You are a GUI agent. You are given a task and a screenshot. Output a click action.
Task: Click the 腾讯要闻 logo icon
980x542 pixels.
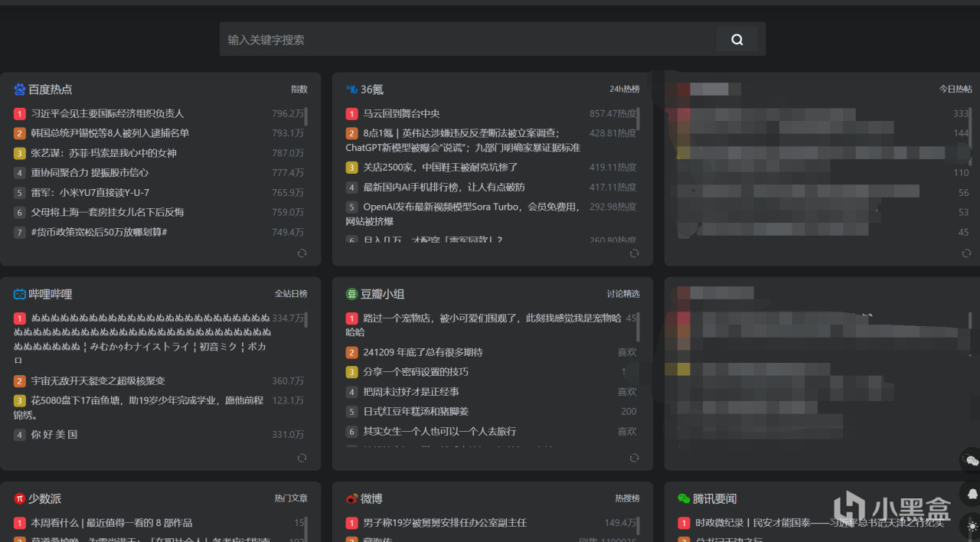pyautogui.click(x=684, y=498)
